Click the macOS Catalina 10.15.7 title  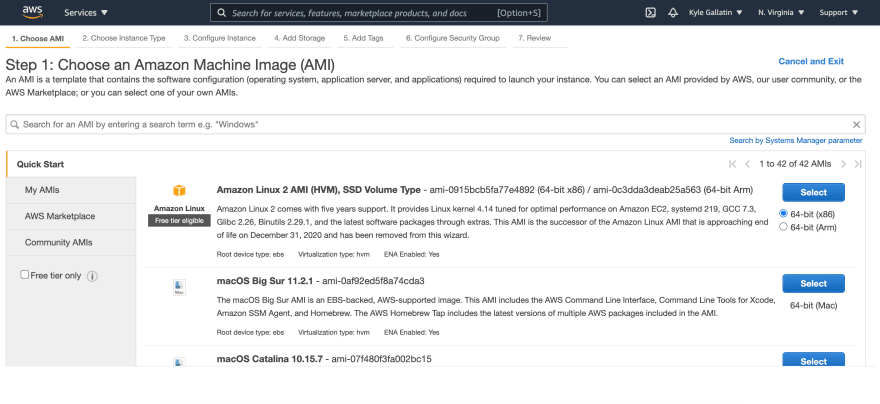click(x=269, y=359)
